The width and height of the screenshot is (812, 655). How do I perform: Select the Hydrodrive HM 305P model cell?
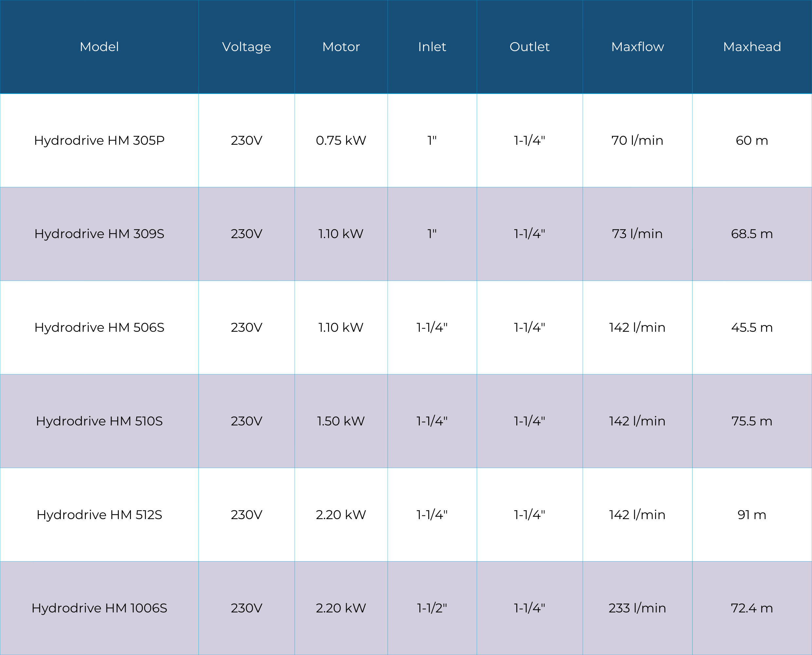tap(99, 140)
